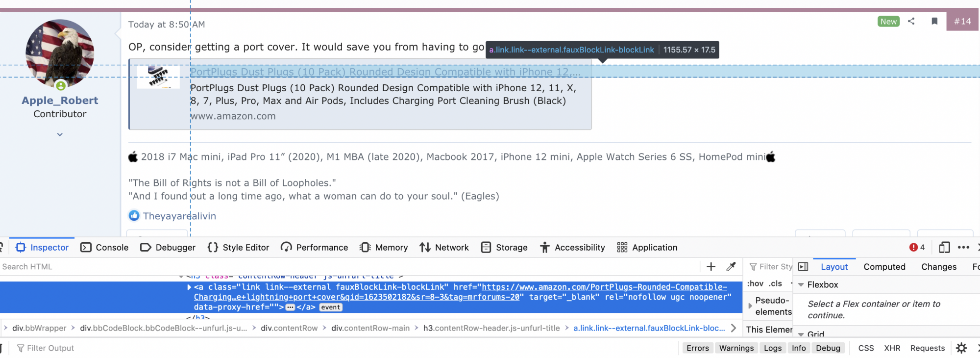
Task: Open the Debugger panel
Action: coord(168,248)
